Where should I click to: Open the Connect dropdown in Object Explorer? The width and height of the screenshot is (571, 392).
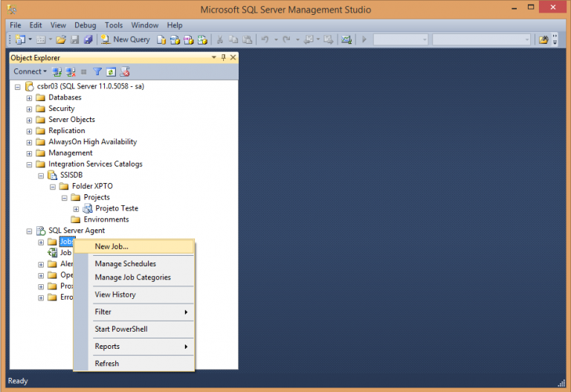pyautogui.click(x=30, y=71)
